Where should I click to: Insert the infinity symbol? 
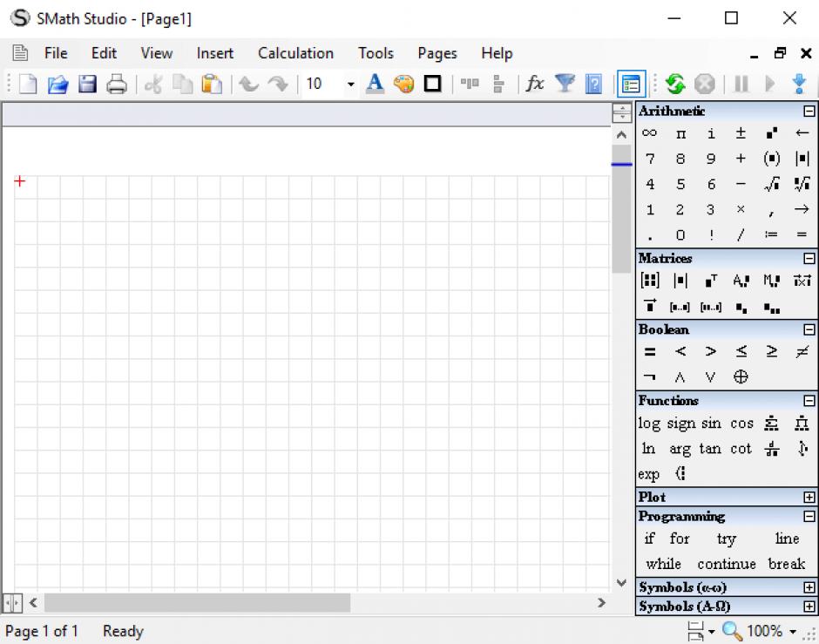[x=650, y=133]
